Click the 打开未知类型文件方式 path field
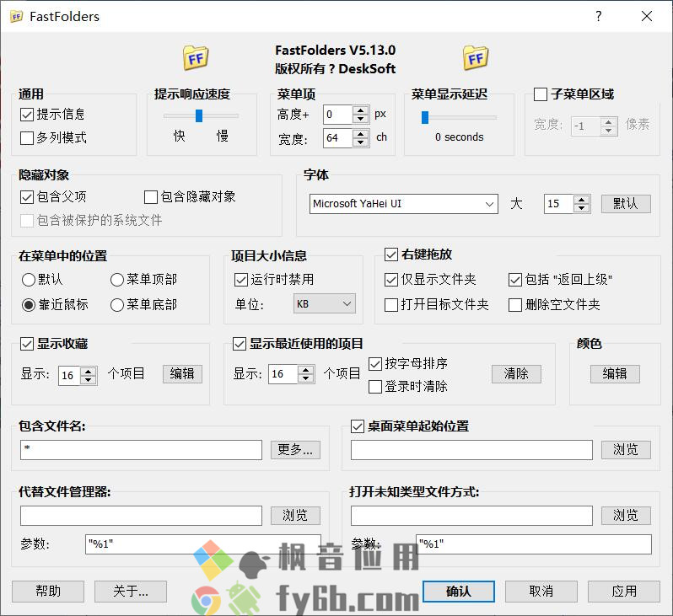This screenshot has height=616, width=673. 471,516
